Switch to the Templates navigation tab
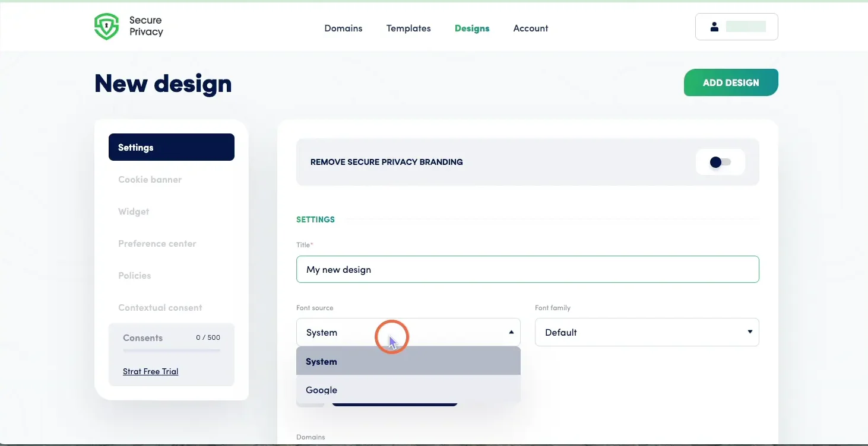The image size is (868, 446). coord(408,28)
